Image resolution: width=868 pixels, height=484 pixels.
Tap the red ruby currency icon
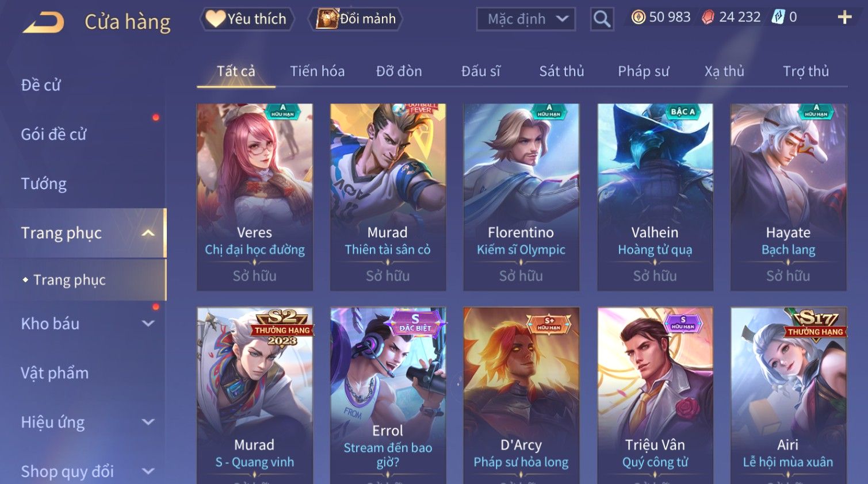tap(708, 17)
